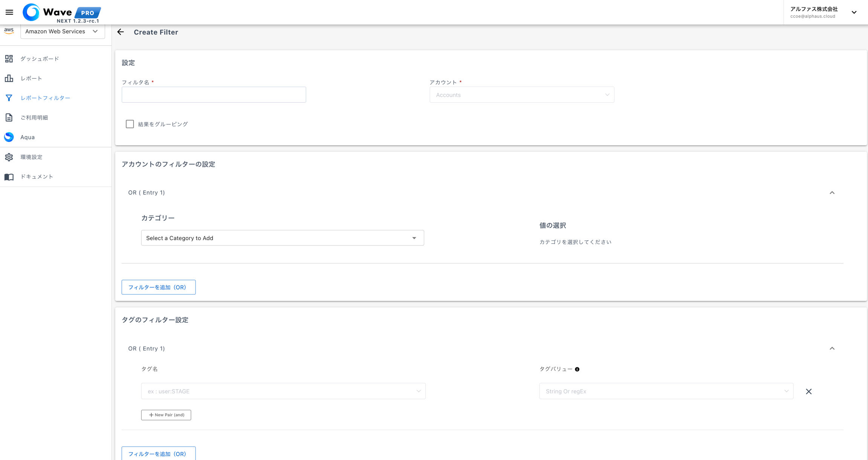This screenshot has width=868, height=460.
Task: Click the back arrow beside Create Filter
Action: click(121, 32)
